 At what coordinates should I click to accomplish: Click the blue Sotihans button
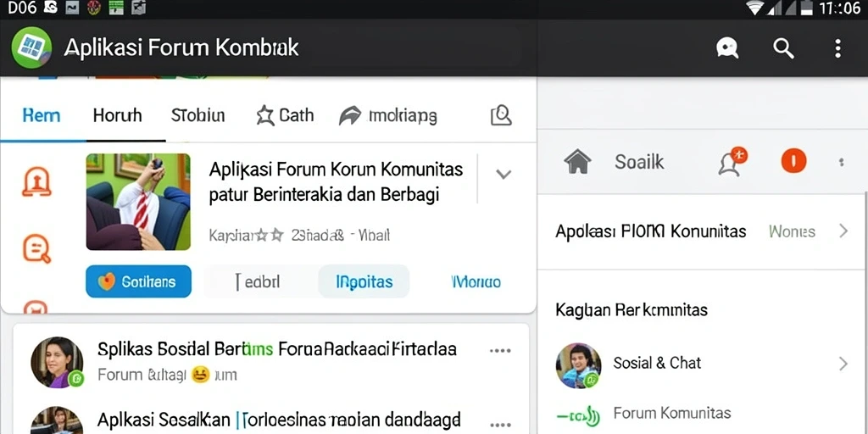[x=138, y=281]
